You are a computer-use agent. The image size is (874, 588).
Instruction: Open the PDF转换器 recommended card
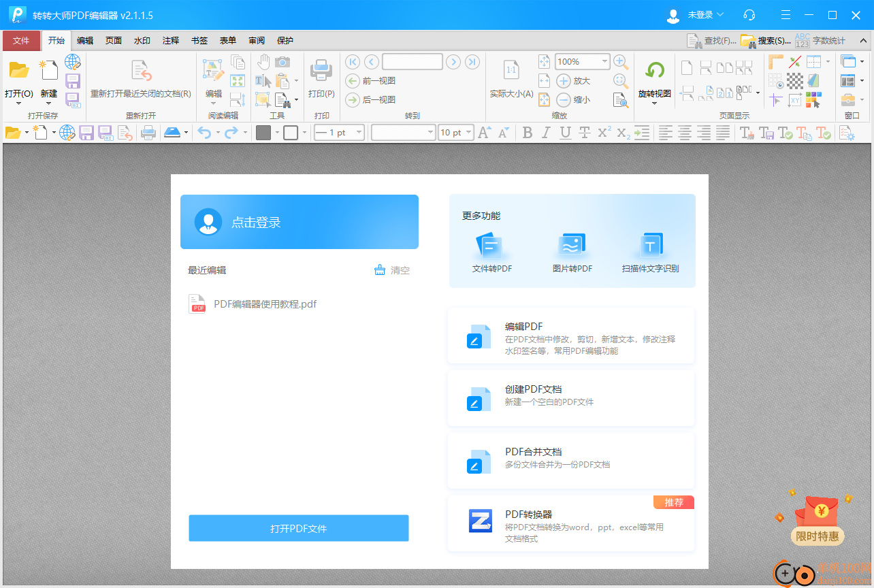coord(571,523)
